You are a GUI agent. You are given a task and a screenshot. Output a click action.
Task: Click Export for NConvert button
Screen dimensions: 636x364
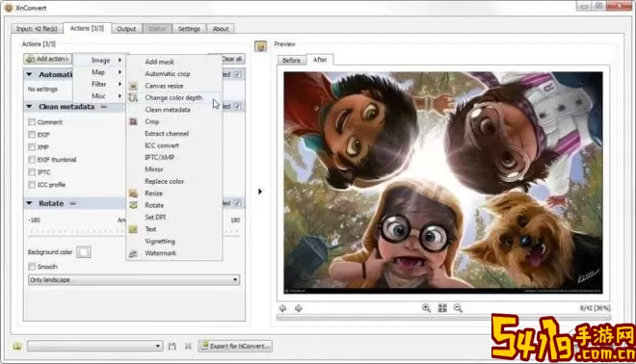click(235, 346)
